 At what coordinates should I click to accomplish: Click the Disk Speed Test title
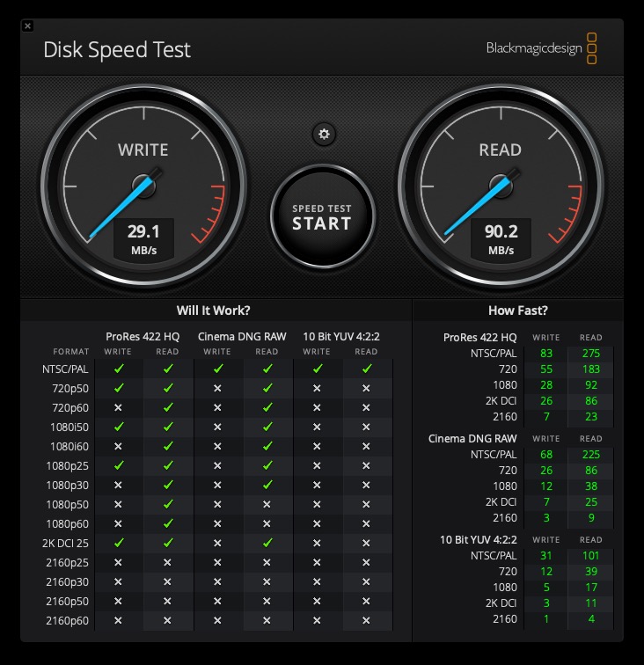(x=117, y=49)
